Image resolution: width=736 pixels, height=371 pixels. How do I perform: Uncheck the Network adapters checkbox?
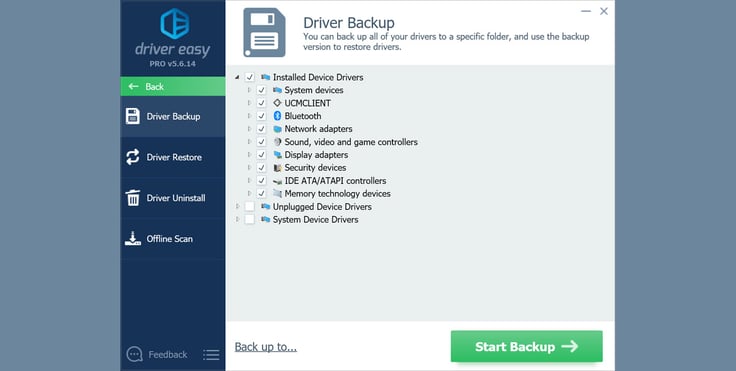click(x=261, y=129)
